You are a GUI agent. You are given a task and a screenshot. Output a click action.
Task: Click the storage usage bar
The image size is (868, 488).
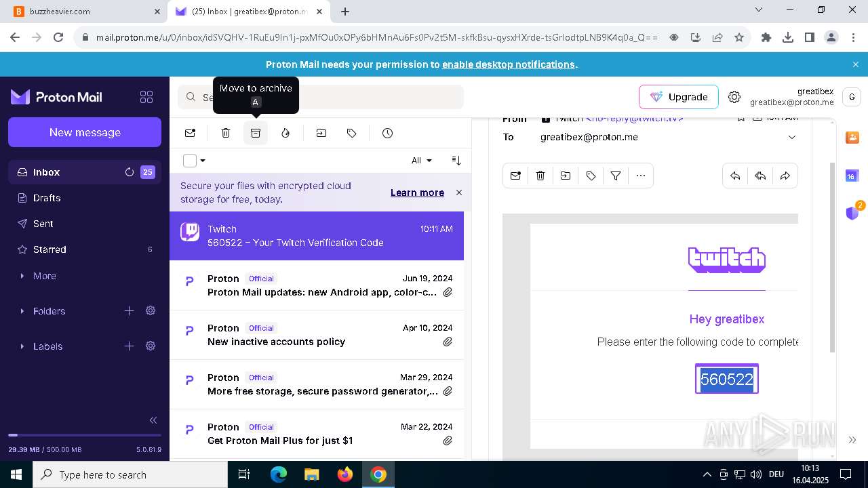click(x=85, y=435)
